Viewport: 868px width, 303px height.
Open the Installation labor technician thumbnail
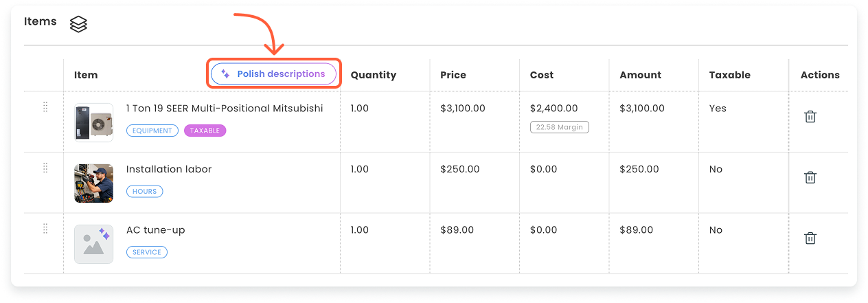pyautogui.click(x=93, y=183)
